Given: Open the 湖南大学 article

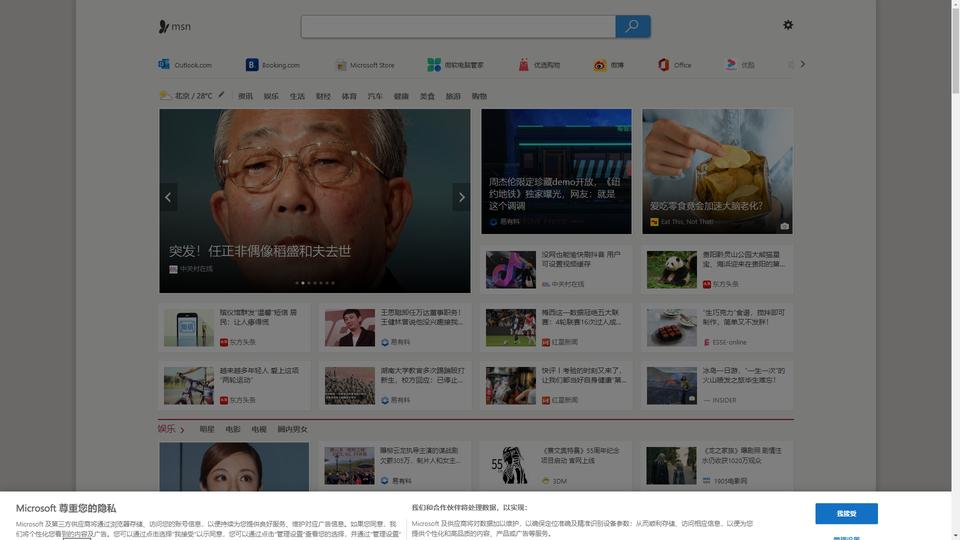Looking at the screenshot, I should click(395, 386).
